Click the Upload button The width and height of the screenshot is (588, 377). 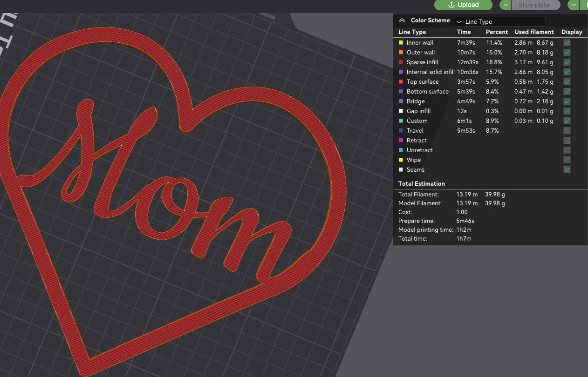pyautogui.click(x=463, y=5)
